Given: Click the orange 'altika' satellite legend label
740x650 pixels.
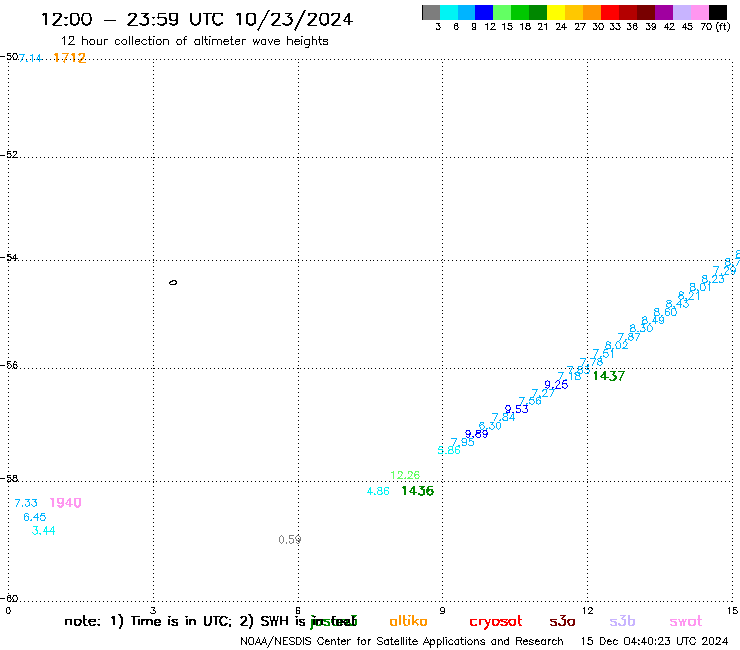Looking at the screenshot, I should click(408, 621).
